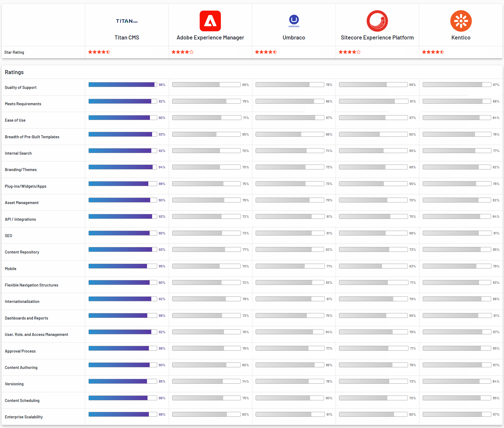Select the "Content Authoring" row label
Viewport: 504px width, 428px height.
(x=21, y=367)
